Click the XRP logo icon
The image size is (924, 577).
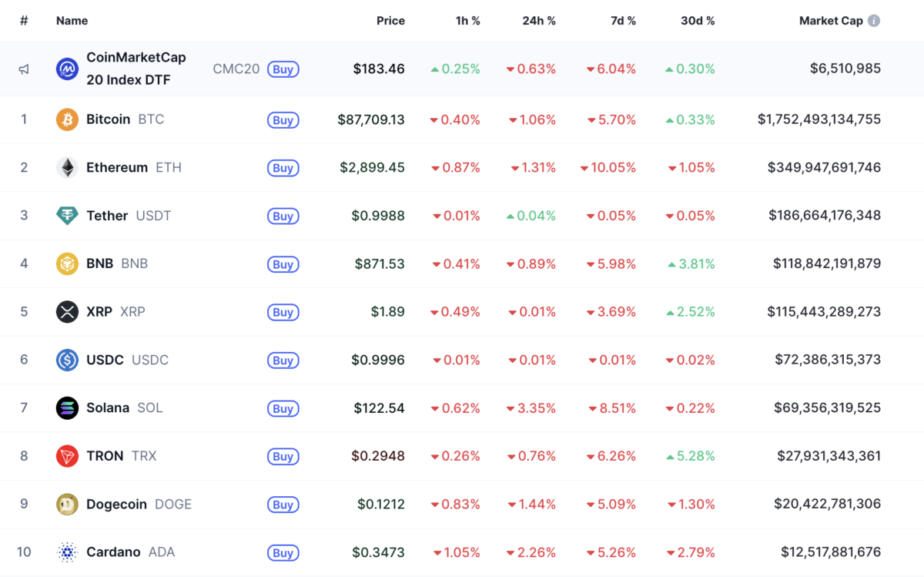point(67,312)
